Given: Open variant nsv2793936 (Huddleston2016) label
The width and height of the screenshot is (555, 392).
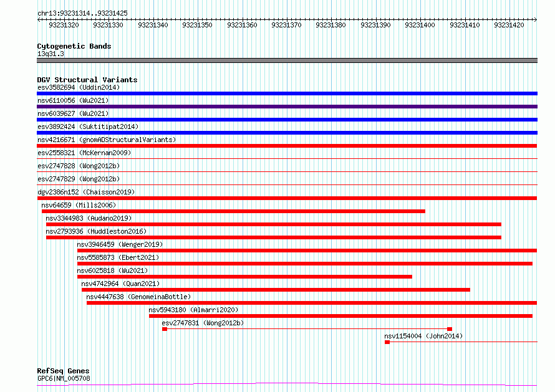Looking at the screenshot, I should coord(96,231).
